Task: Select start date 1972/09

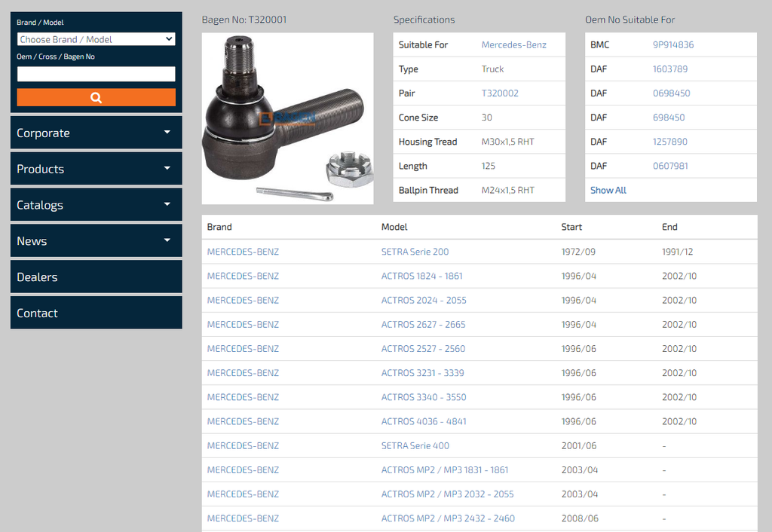Action: click(x=578, y=252)
